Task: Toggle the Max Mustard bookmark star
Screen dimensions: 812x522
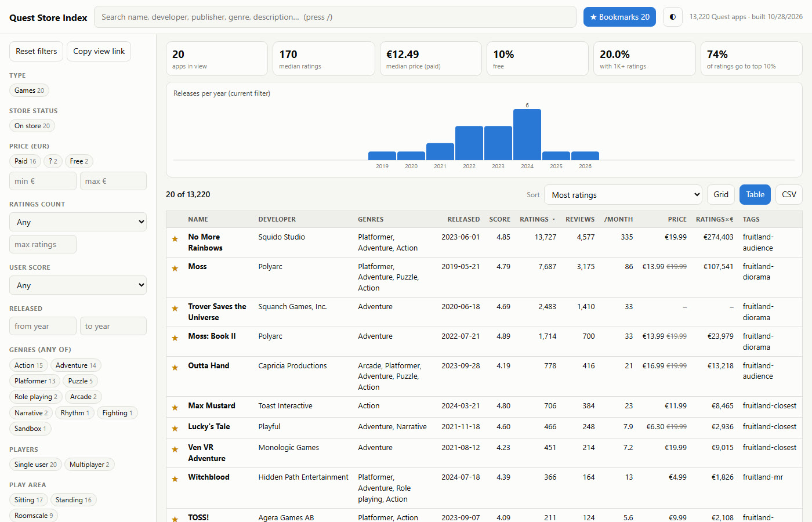Action: tap(175, 408)
